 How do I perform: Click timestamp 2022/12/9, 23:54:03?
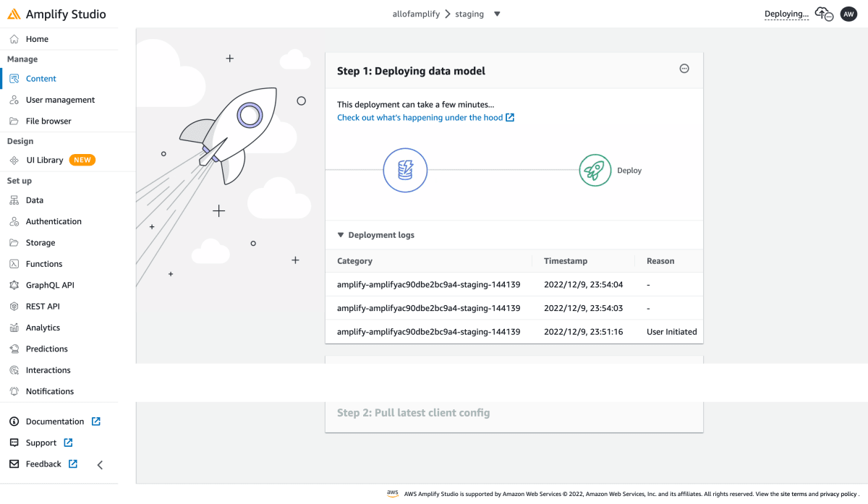pos(583,308)
